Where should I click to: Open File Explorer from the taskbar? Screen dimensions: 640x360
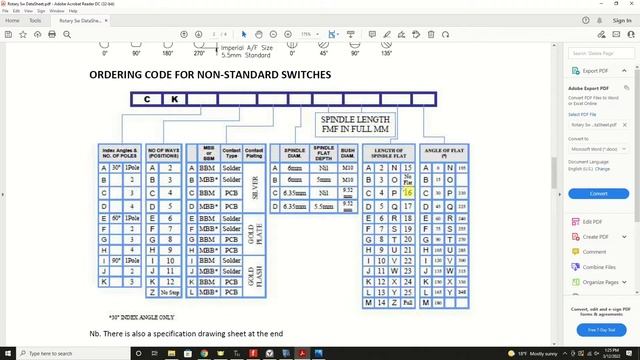pyautogui.click(x=171, y=353)
